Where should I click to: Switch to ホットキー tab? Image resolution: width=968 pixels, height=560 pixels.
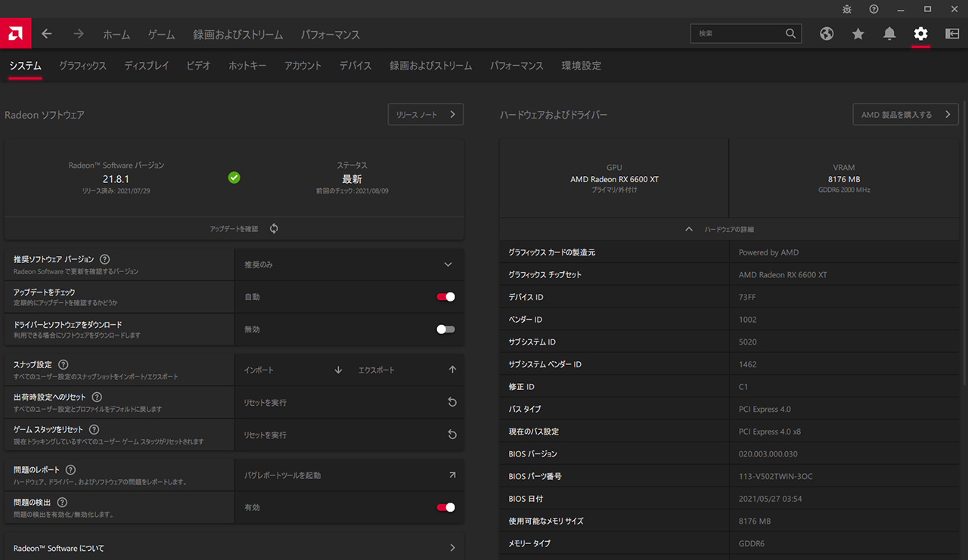[247, 66]
